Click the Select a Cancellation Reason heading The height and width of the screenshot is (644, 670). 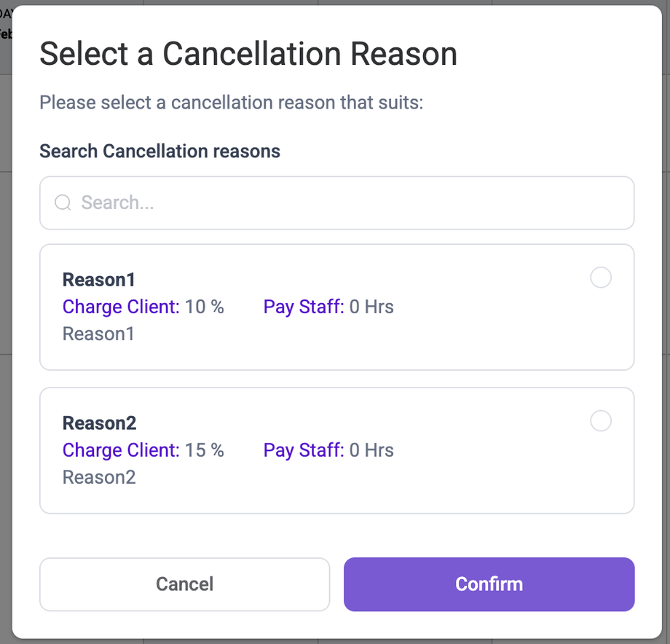click(248, 54)
